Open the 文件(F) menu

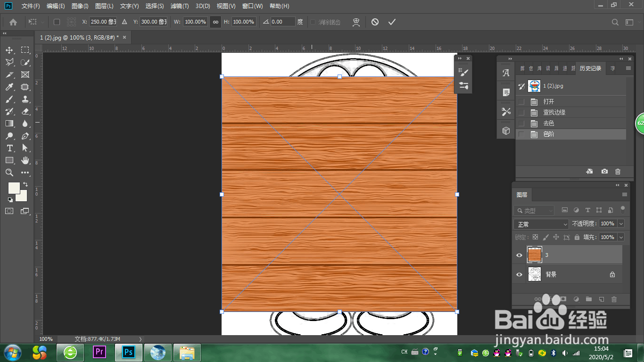click(x=31, y=6)
